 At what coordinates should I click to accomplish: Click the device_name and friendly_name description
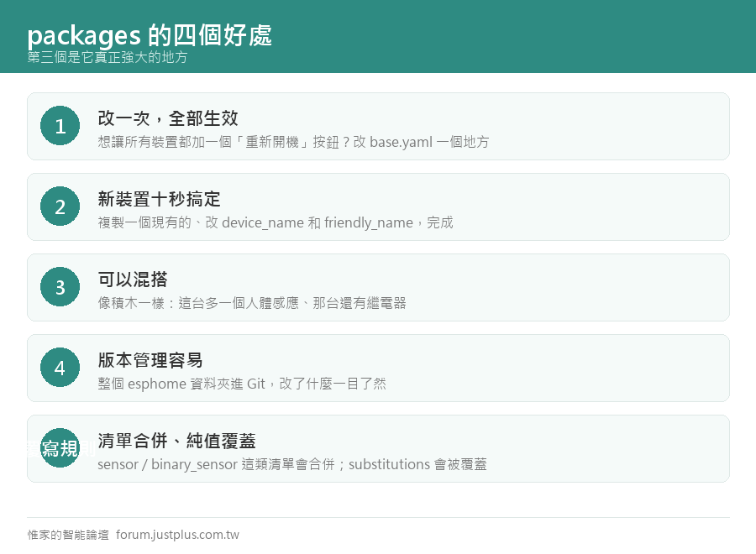click(276, 222)
